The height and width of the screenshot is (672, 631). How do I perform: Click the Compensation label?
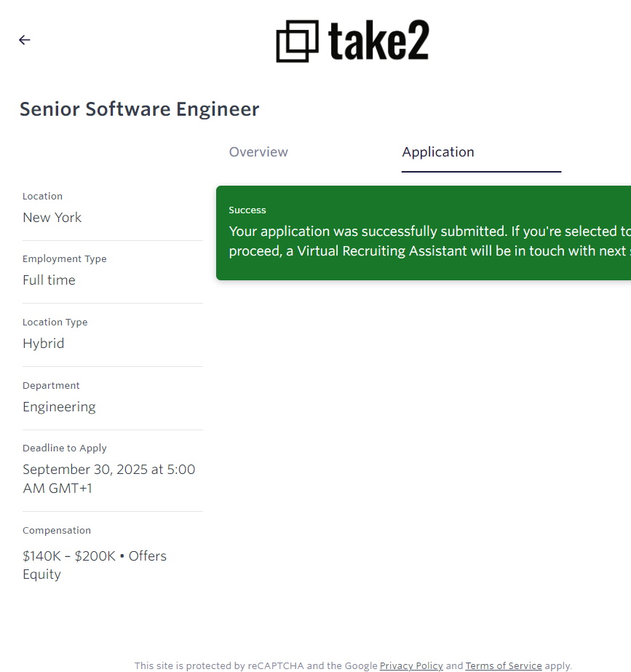(x=57, y=531)
